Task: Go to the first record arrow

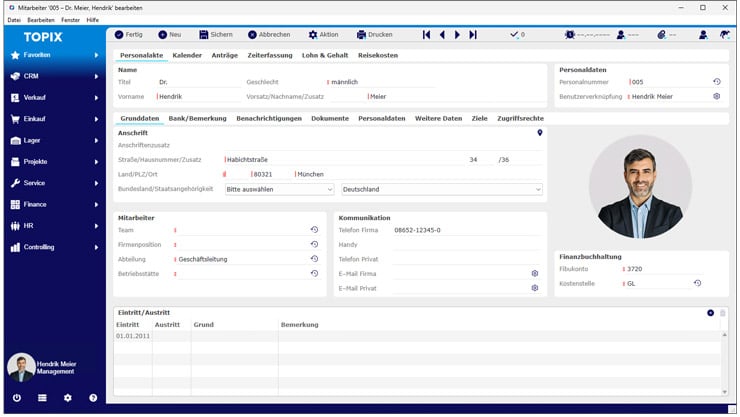Action: click(427, 34)
